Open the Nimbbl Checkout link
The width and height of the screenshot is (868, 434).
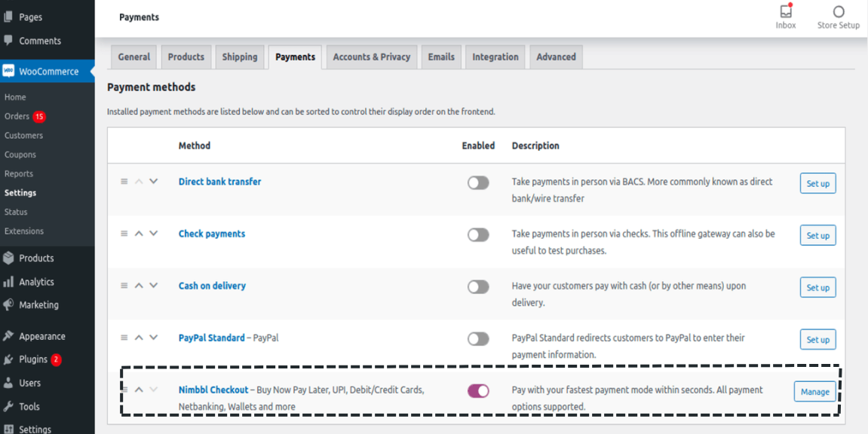tap(213, 390)
